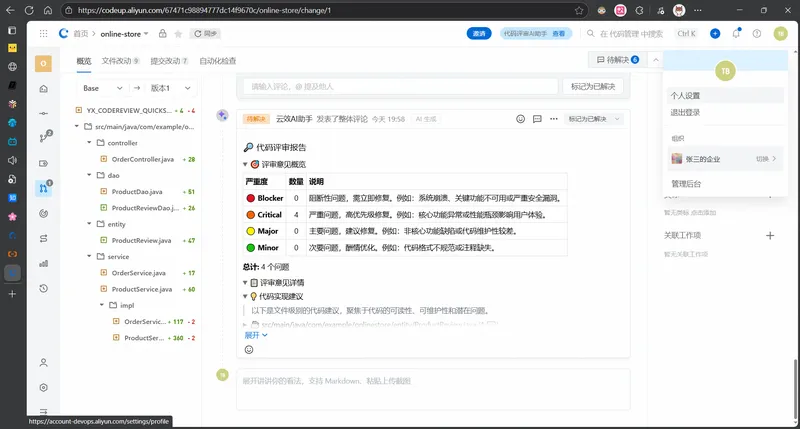800x429 pixels.
Task: Open OrderController.java in file tree
Action: coord(143,159)
